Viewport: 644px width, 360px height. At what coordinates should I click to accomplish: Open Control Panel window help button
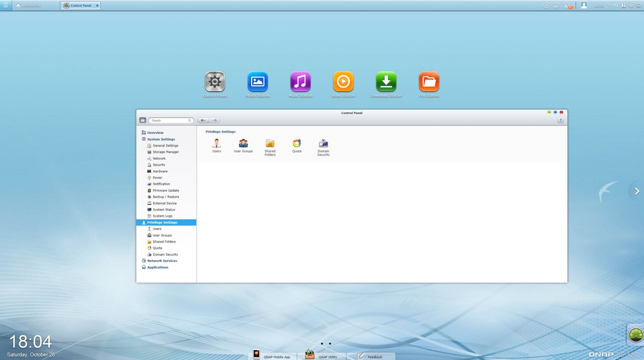(x=560, y=120)
